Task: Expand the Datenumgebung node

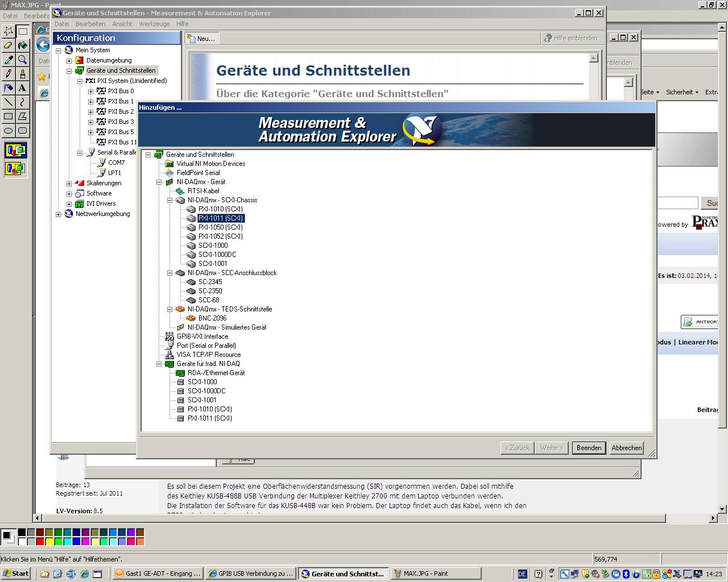Action: tap(69, 60)
